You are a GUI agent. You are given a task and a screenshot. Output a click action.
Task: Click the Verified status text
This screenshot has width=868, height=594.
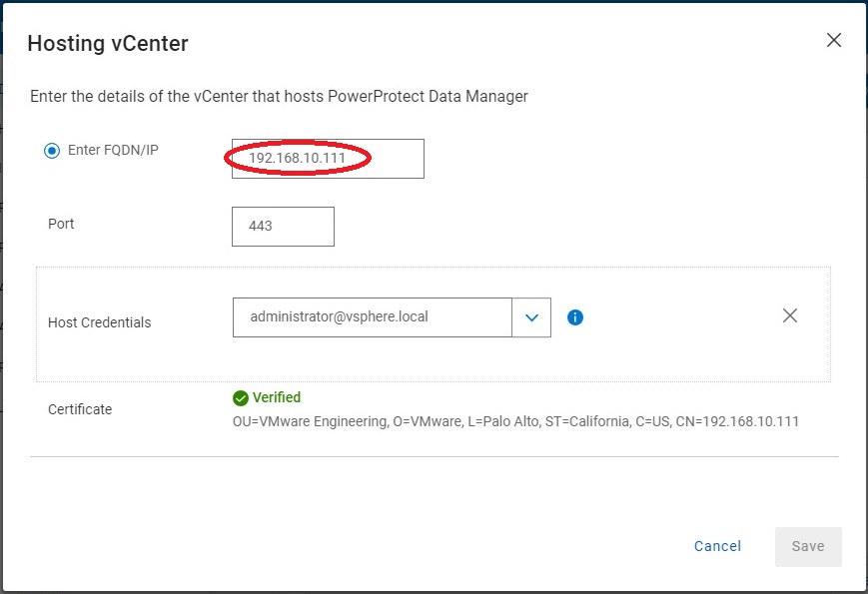(x=277, y=397)
